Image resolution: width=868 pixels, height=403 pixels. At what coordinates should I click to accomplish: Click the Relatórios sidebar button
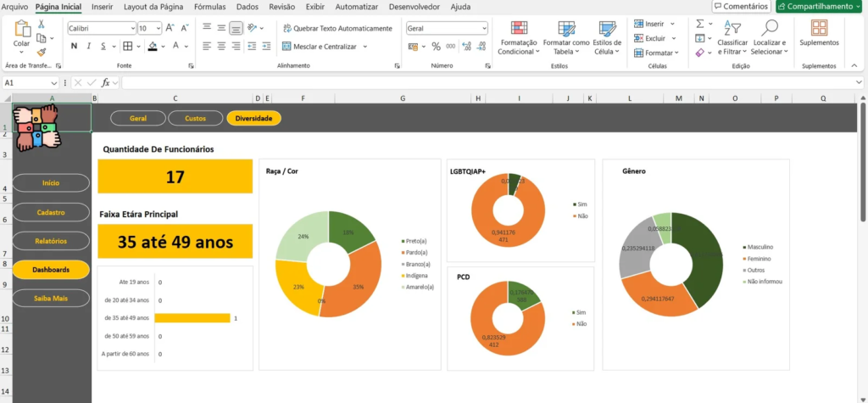[51, 241]
